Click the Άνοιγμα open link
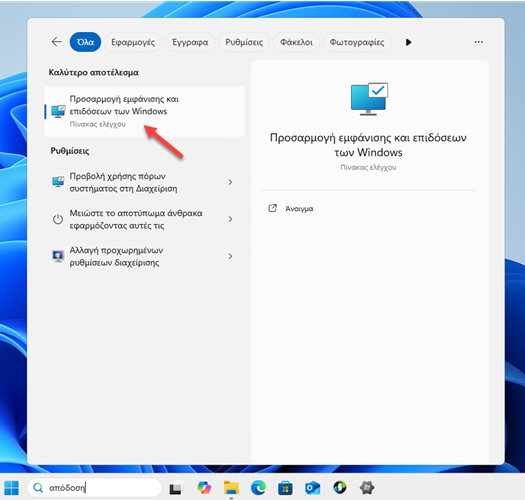The image size is (525, 500). tap(299, 209)
